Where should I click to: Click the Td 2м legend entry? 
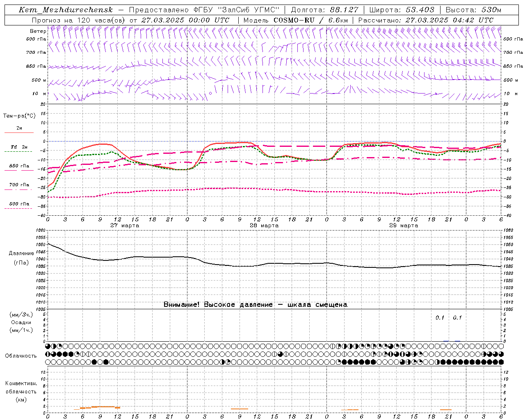point(19,147)
